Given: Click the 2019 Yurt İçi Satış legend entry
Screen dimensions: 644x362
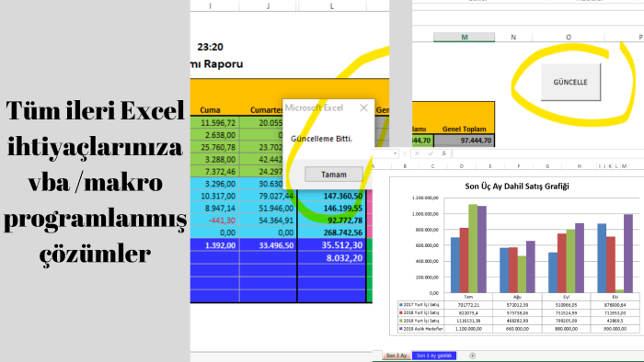Looking at the screenshot, I should 420,321.
